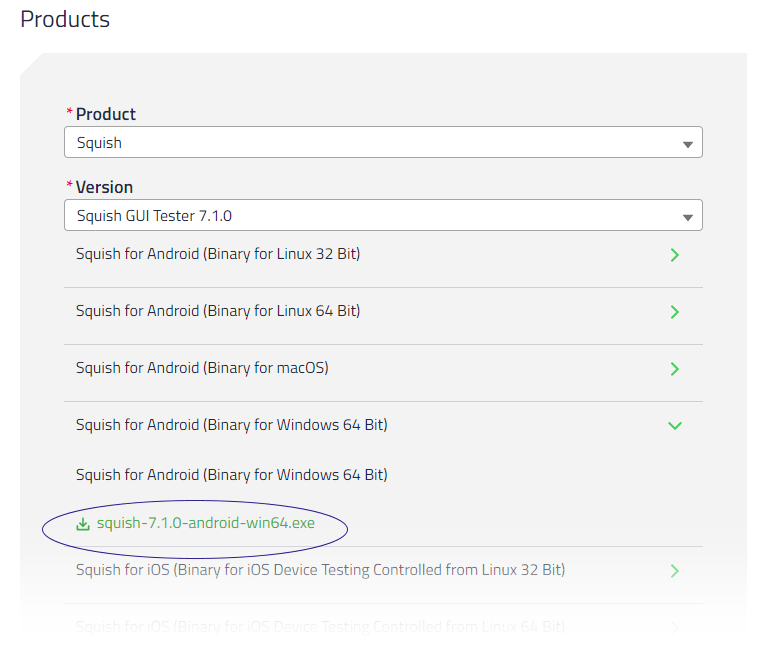Click the chevron for Android Linux 32 Bit
This screenshot has height=654, width=764.
coord(675,255)
